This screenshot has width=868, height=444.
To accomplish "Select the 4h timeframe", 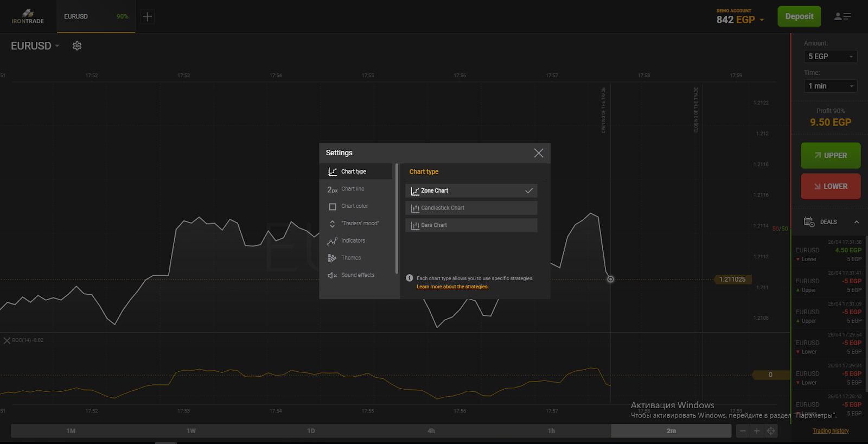I will click(431, 431).
